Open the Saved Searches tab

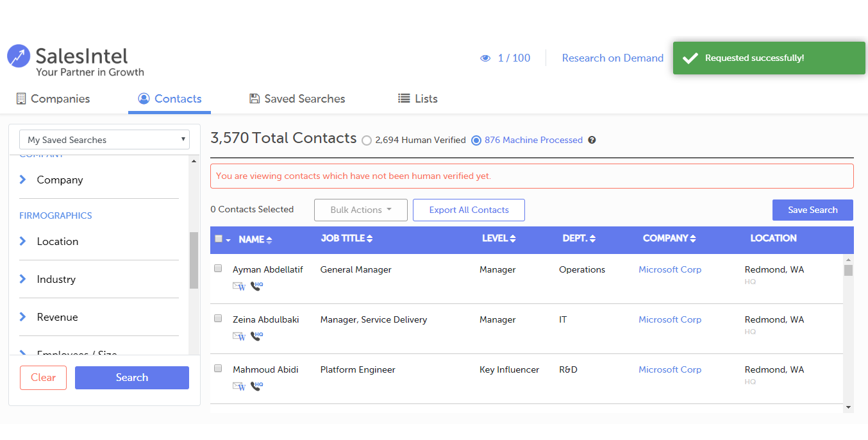coord(297,99)
